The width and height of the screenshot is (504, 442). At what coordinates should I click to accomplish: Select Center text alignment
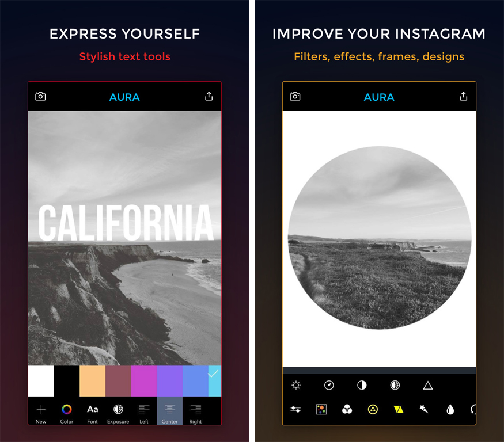coord(170,411)
